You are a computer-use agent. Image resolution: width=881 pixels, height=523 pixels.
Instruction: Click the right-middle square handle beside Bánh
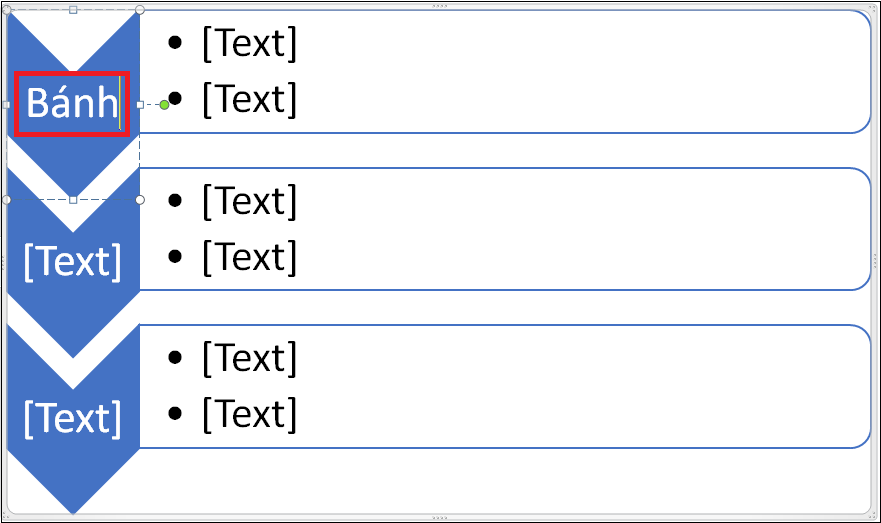[x=140, y=104]
